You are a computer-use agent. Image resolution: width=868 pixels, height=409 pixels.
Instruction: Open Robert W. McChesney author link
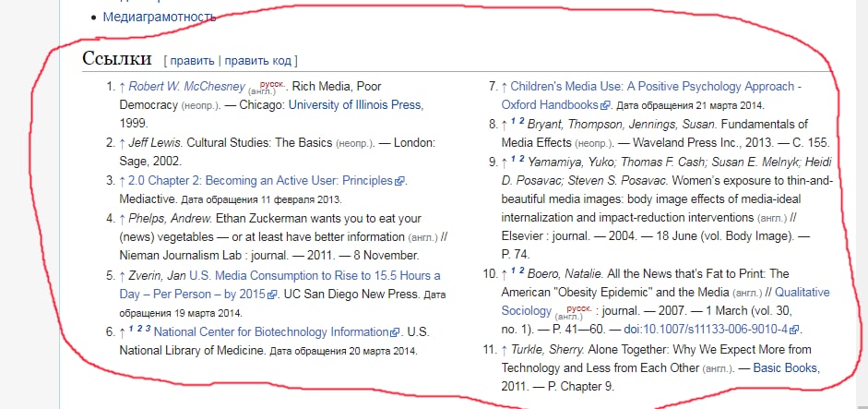(x=186, y=87)
